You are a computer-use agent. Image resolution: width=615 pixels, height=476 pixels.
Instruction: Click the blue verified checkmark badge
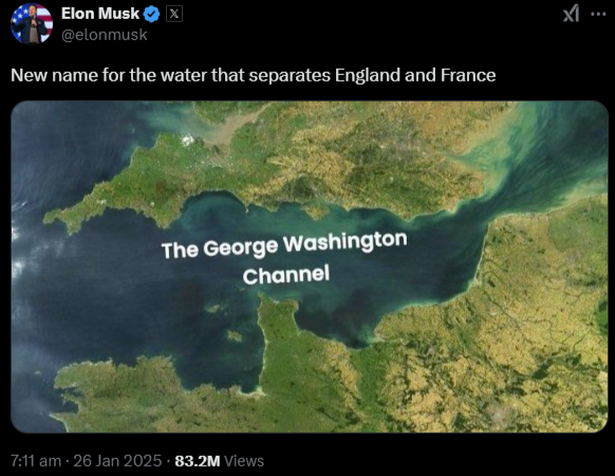click(x=152, y=14)
